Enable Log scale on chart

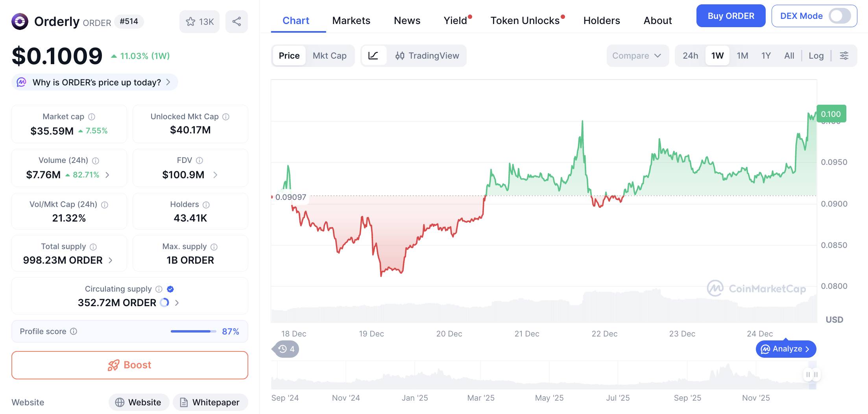(816, 55)
